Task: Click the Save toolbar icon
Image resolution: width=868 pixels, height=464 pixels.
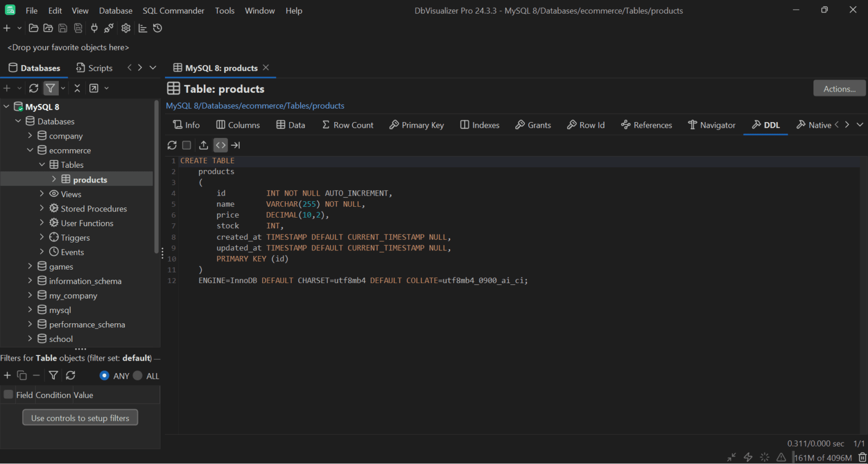Action: tap(63, 28)
